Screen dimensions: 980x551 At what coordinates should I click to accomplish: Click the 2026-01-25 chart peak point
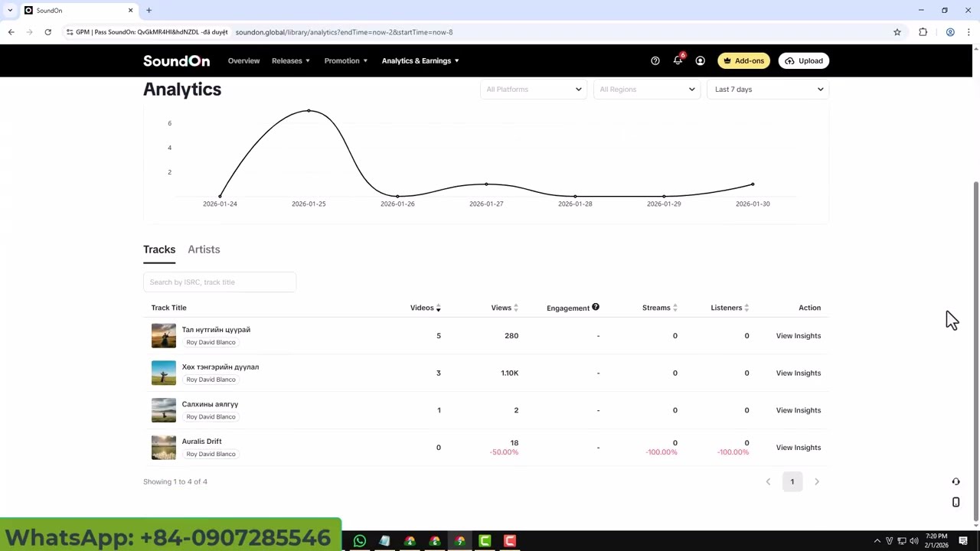[x=309, y=111]
